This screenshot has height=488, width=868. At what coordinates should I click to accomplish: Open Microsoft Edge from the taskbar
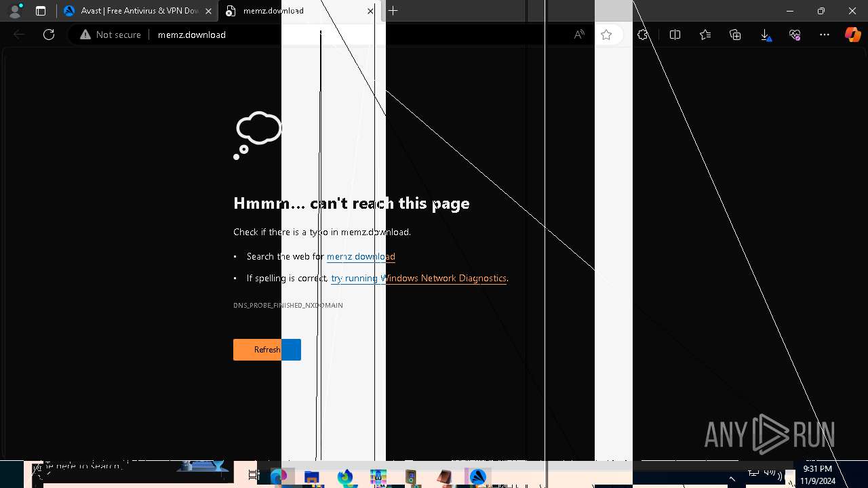279,476
